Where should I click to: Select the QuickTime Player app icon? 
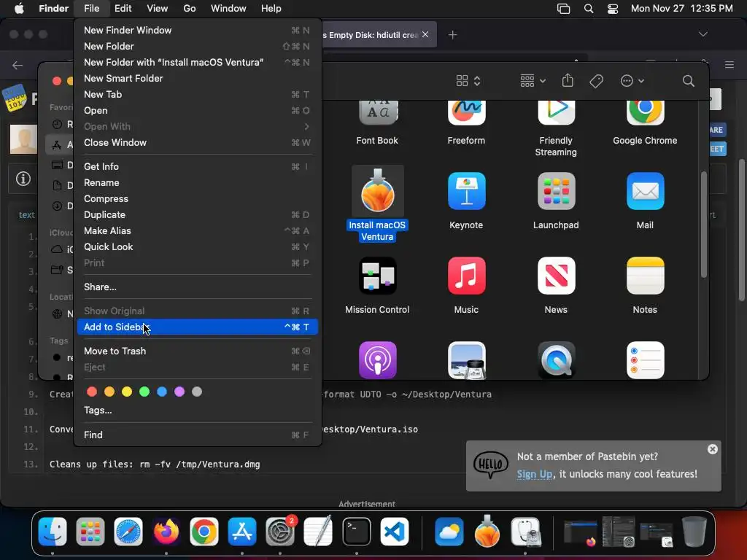556,360
